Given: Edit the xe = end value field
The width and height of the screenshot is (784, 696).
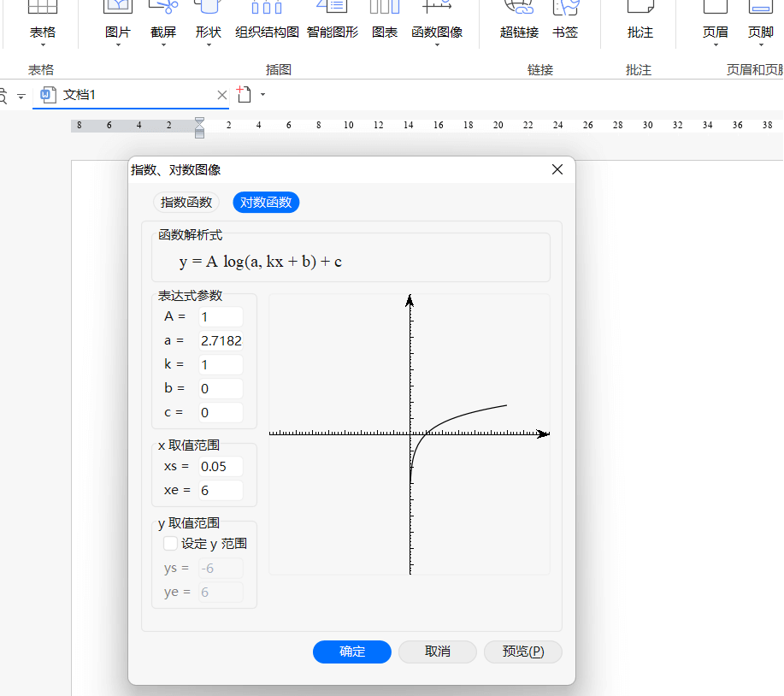Looking at the screenshot, I should coord(221,491).
